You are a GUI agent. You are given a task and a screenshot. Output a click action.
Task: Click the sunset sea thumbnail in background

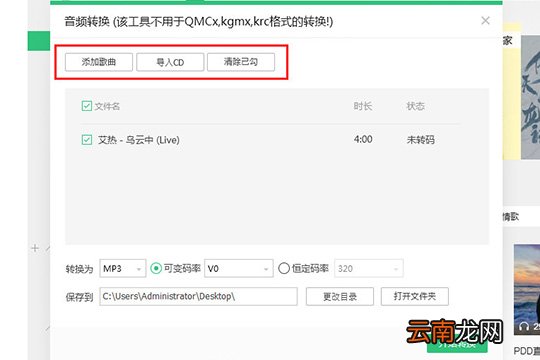point(527,289)
